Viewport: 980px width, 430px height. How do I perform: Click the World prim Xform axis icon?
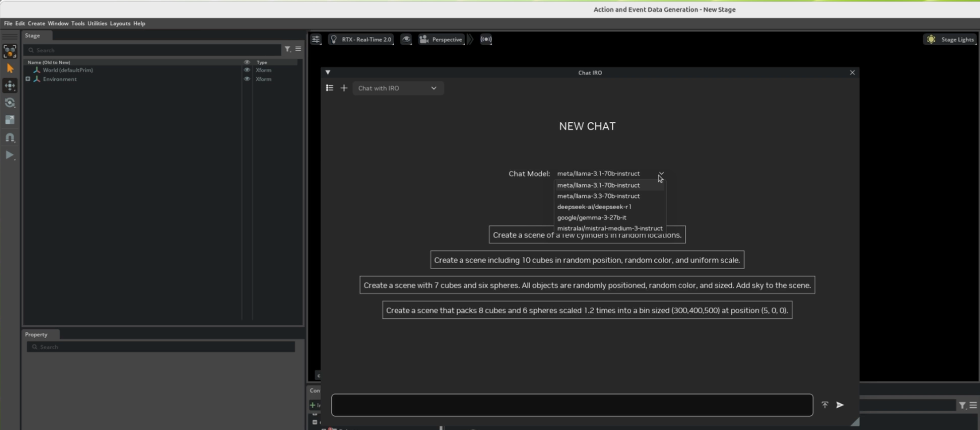point(37,70)
